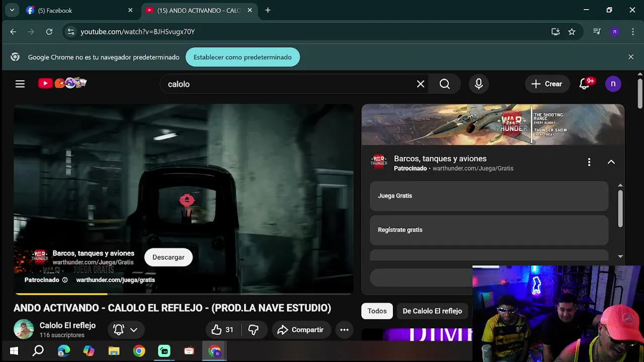Open a new browser tab

coord(268,10)
